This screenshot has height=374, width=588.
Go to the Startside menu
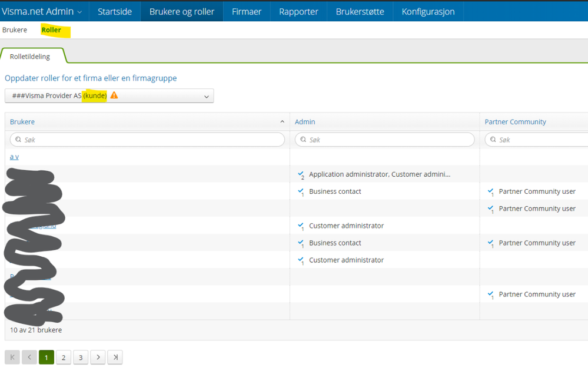pos(115,11)
